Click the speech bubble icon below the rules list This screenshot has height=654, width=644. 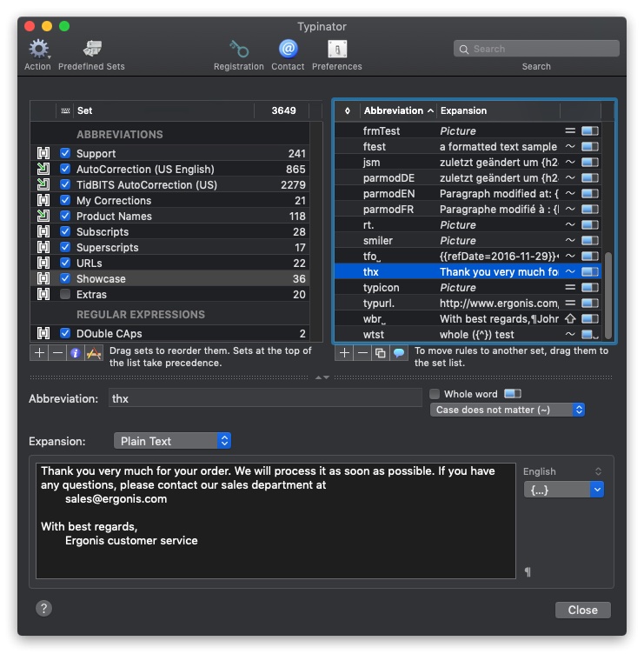399,352
